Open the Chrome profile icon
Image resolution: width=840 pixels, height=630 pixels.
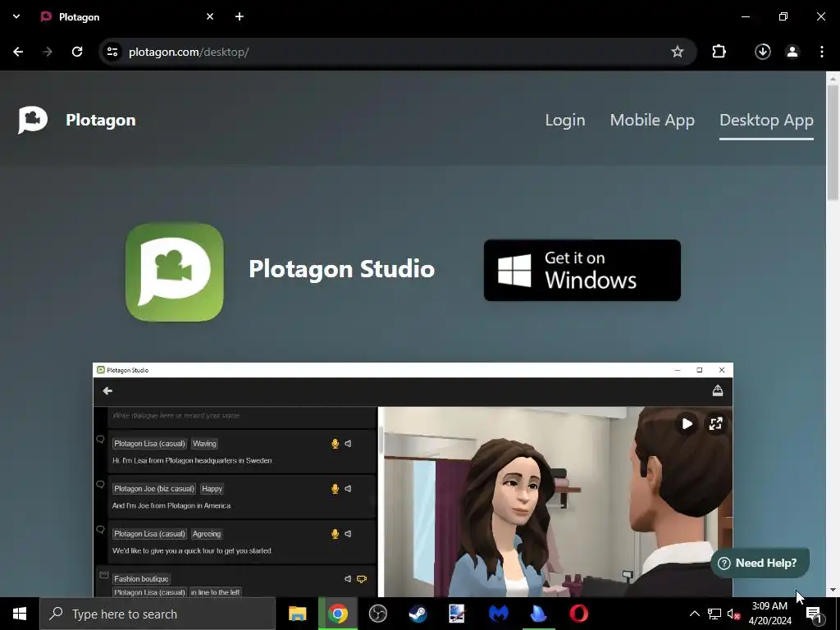tap(792, 52)
